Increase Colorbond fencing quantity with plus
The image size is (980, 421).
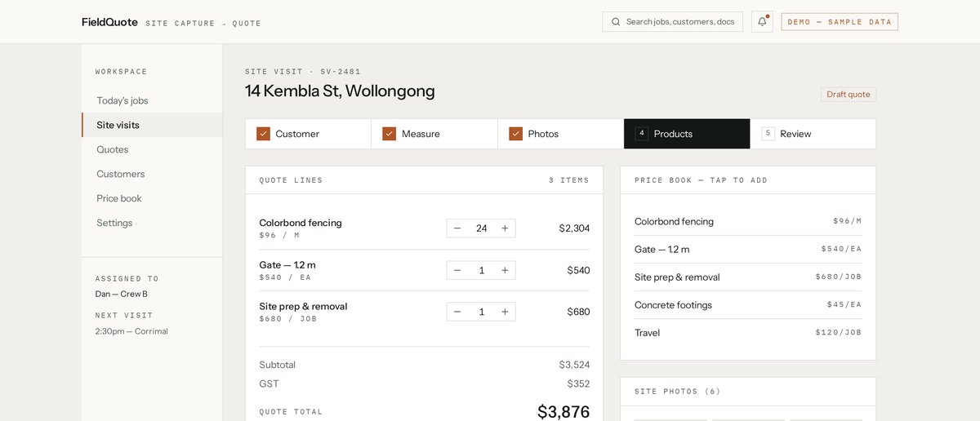(505, 228)
